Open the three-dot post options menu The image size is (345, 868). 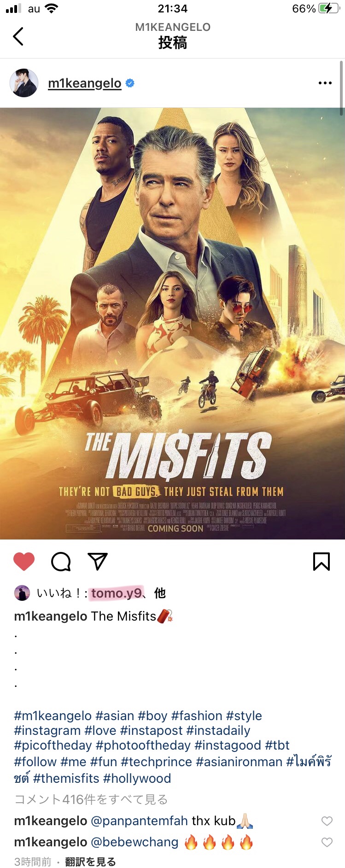(325, 83)
